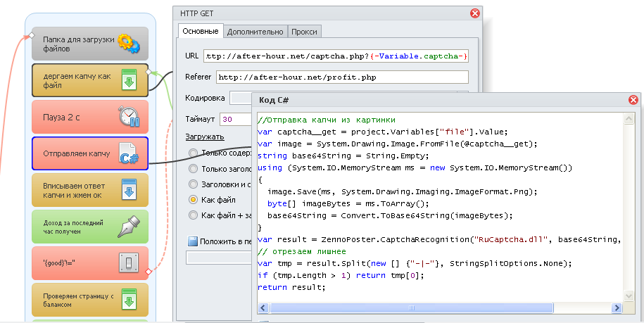Open the Основные tab
This screenshot has width=644, height=323.
point(201,31)
